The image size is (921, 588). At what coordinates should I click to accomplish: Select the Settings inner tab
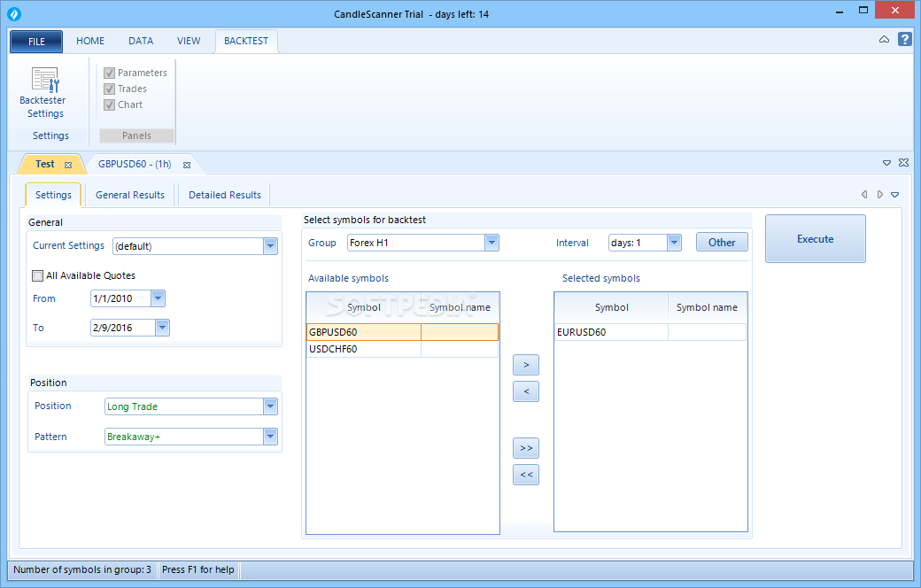pos(53,195)
